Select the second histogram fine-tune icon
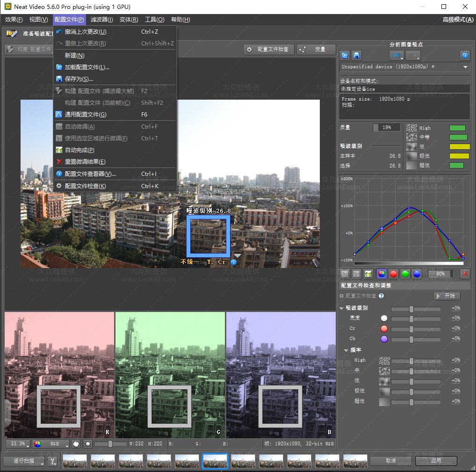Screen dimensions: 476x472 [356, 274]
